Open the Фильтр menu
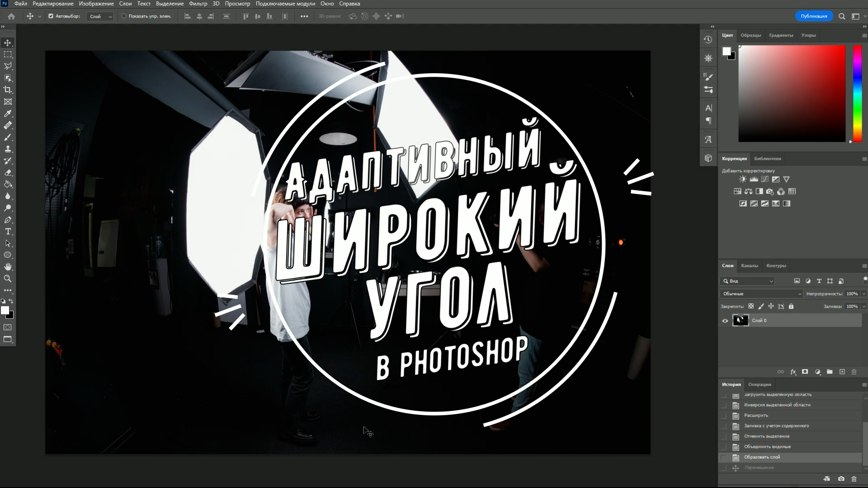 [x=198, y=4]
